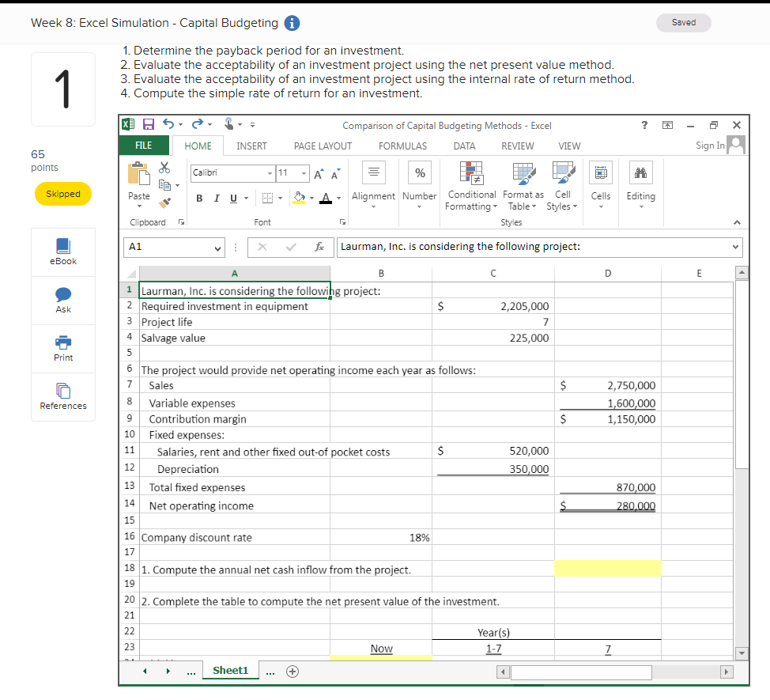Select the Sheet1 tab at the bottom

tap(230, 670)
